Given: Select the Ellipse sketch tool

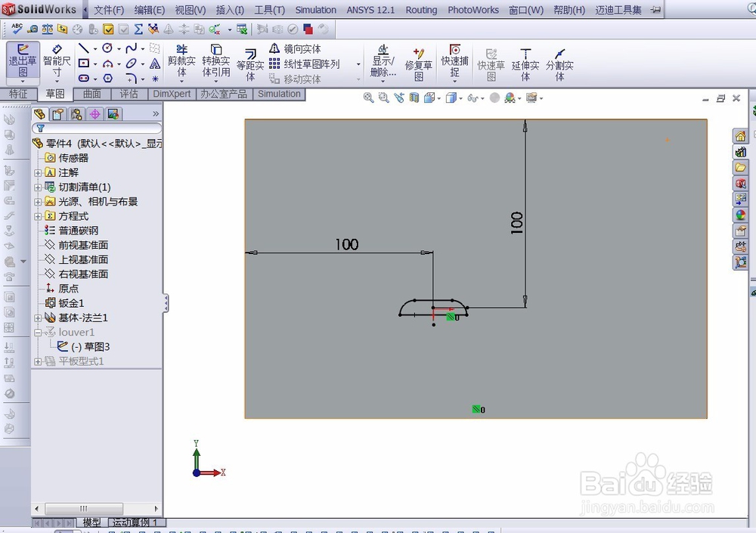Looking at the screenshot, I should [x=131, y=64].
